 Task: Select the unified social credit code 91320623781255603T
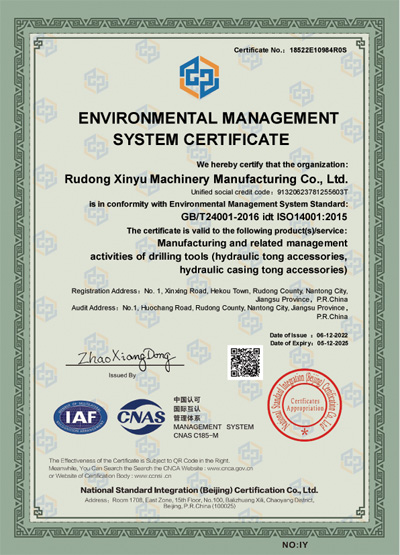[312, 192]
